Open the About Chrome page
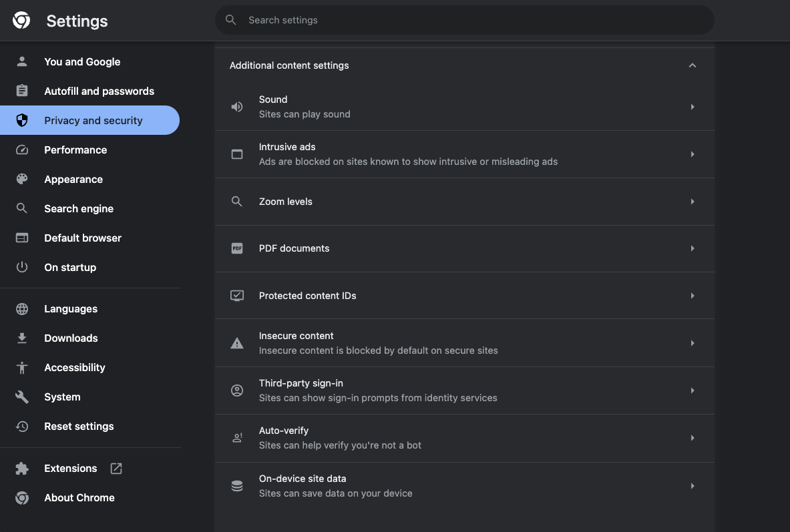The image size is (790, 532). [x=79, y=498]
